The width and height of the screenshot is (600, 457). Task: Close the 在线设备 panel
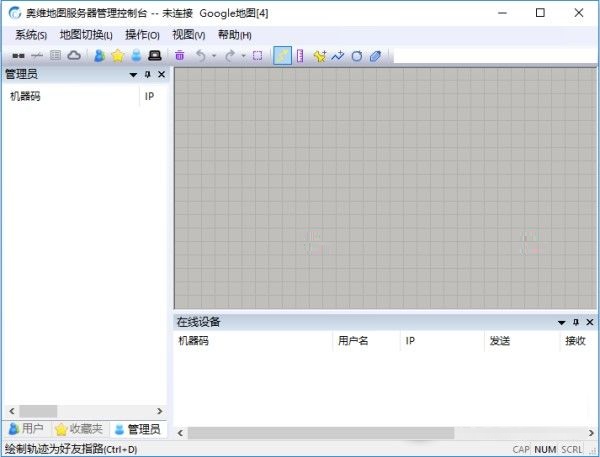[x=590, y=322]
